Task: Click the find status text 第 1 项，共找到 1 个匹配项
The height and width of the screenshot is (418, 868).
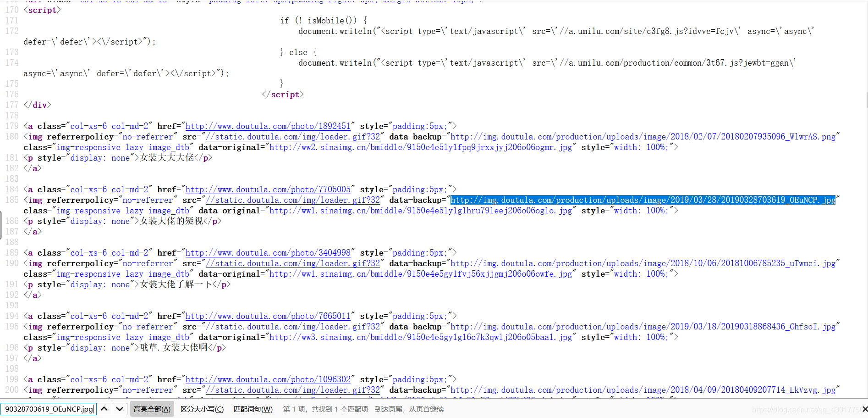Action: [x=325, y=409]
